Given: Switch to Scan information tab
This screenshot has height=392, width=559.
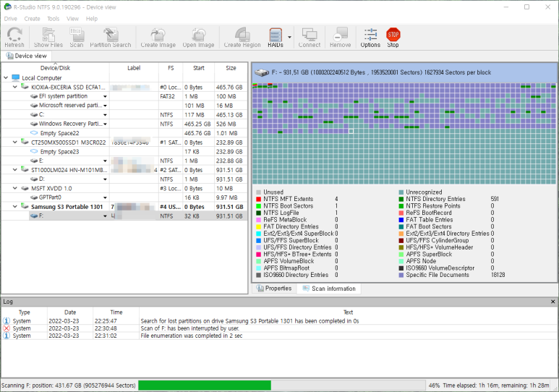Looking at the screenshot, I should coord(329,288).
